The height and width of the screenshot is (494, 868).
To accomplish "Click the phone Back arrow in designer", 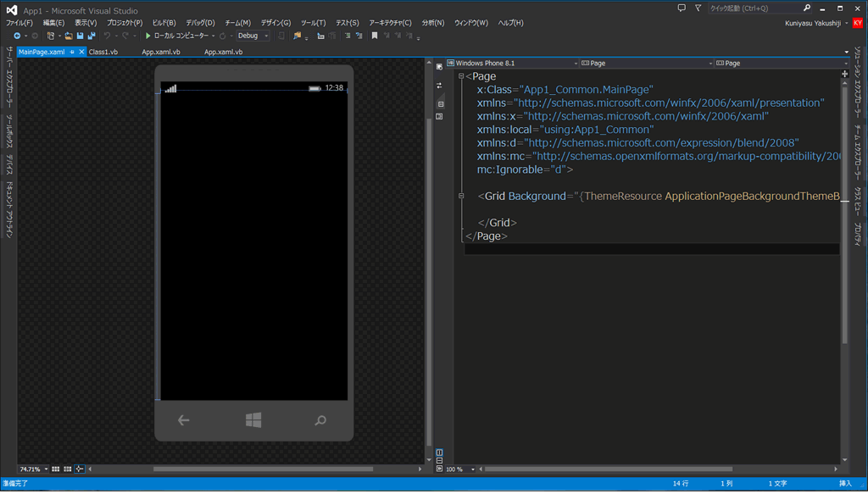I will [x=183, y=420].
